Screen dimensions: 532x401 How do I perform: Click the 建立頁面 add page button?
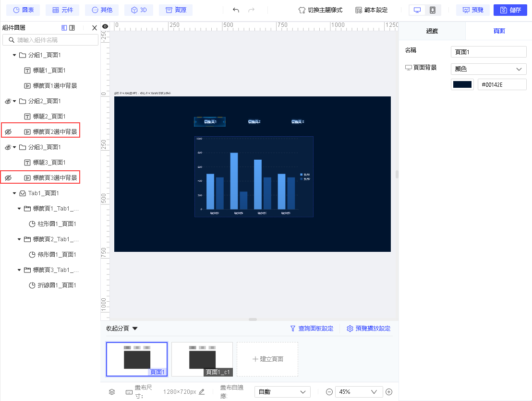[267, 359]
